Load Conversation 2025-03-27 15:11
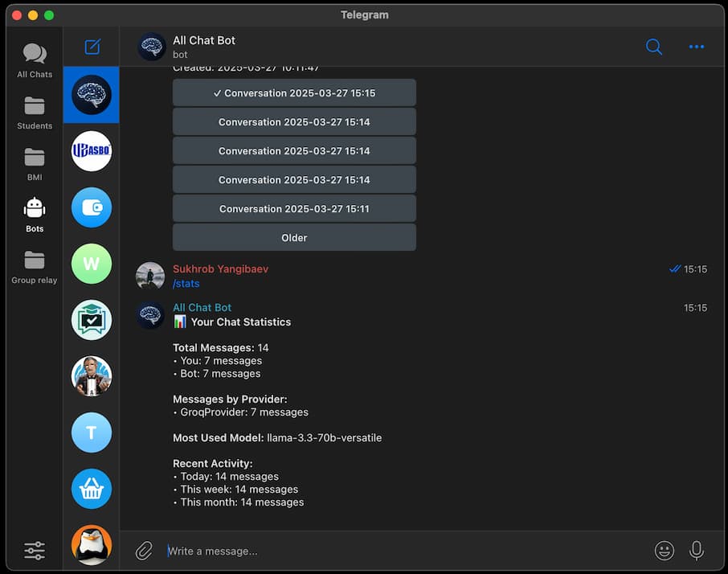This screenshot has height=574, width=728. (294, 209)
